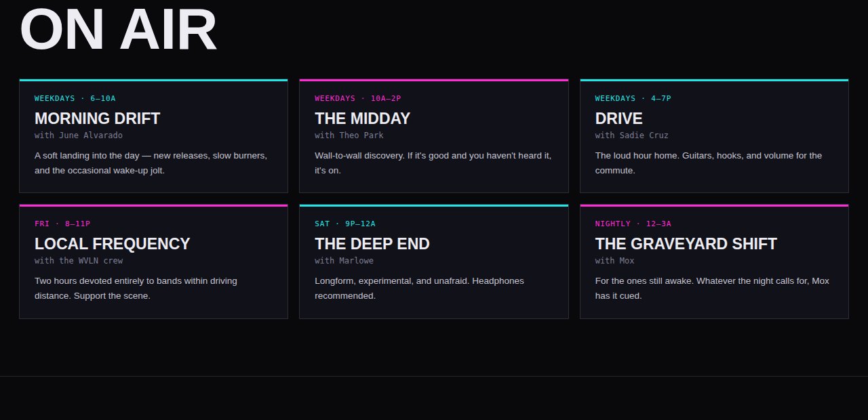Viewport: 868px width, 420px height.
Task: Select The Midday show title
Action: [x=362, y=119]
